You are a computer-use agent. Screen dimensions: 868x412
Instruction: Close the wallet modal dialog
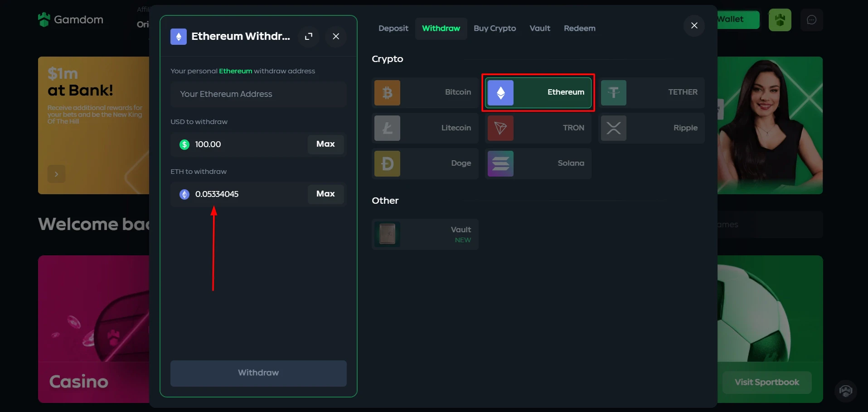pos(694,25)
